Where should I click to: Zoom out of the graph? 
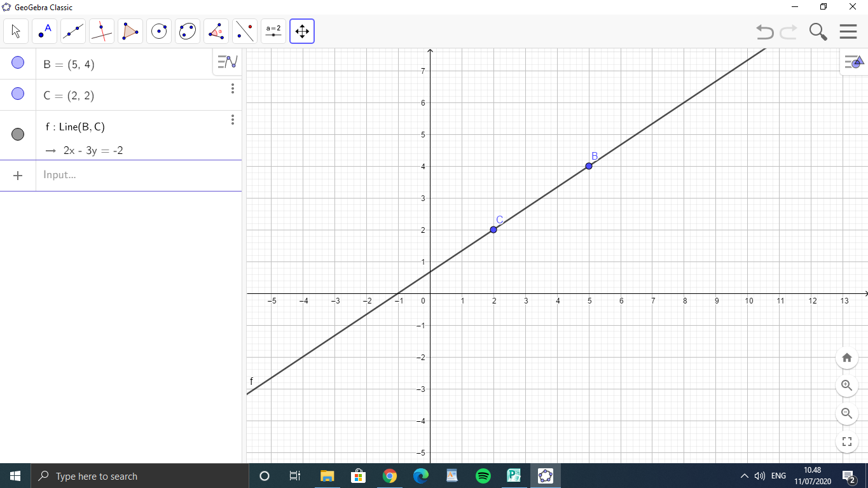[846, 414]
